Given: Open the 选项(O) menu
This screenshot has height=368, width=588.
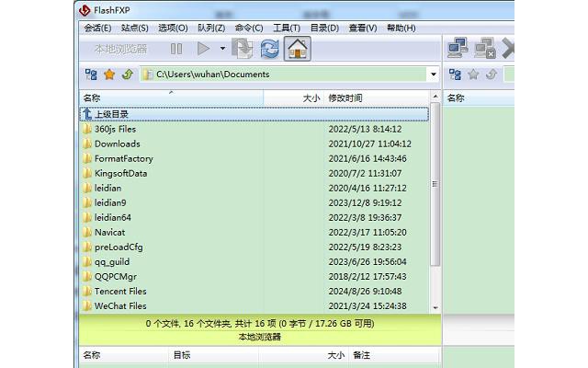Looking at the screenshot, I should 173,29.
